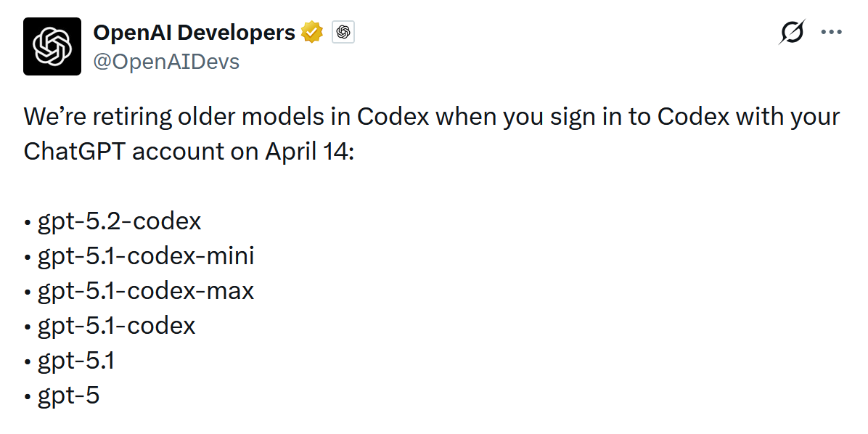Click the "gpt-5.1-codex-max" list item
The height and width of the screenshot is (434, 868).
click(146, 291)
